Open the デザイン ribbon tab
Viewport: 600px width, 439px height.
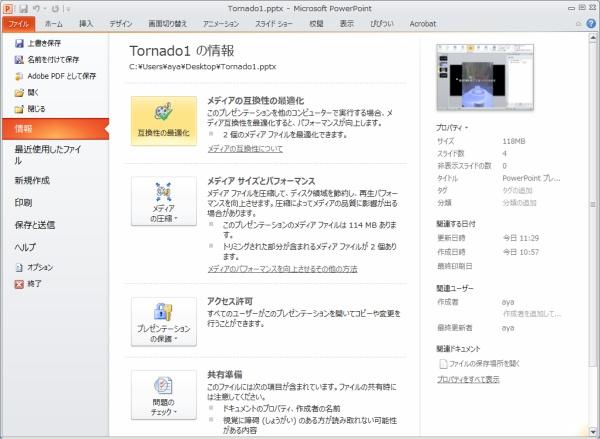point(121,24)
